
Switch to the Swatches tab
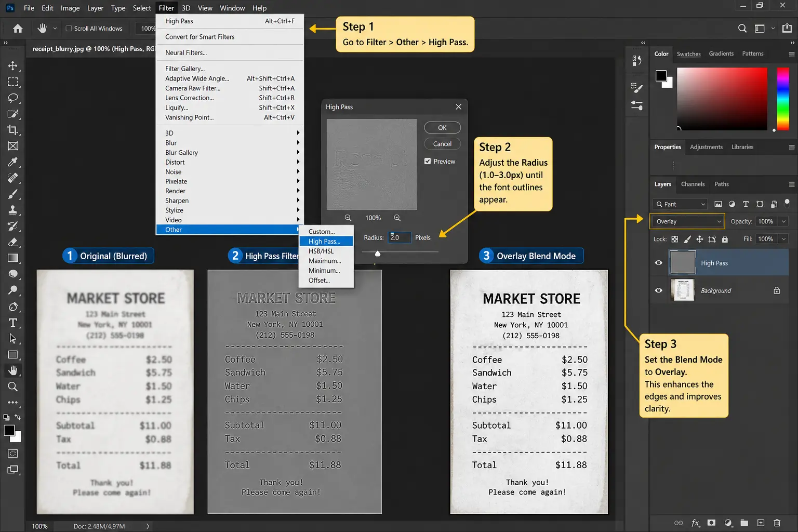click(x=688, y=54)
